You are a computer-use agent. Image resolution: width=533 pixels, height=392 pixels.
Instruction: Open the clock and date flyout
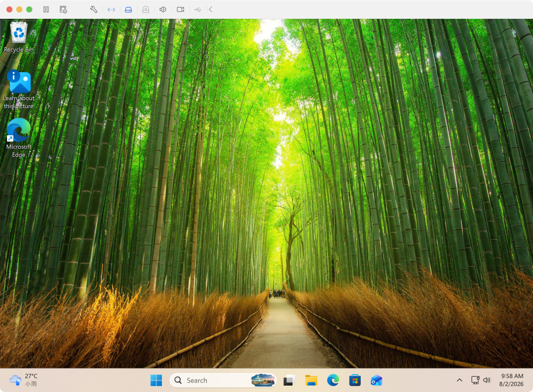coord(512,380)
